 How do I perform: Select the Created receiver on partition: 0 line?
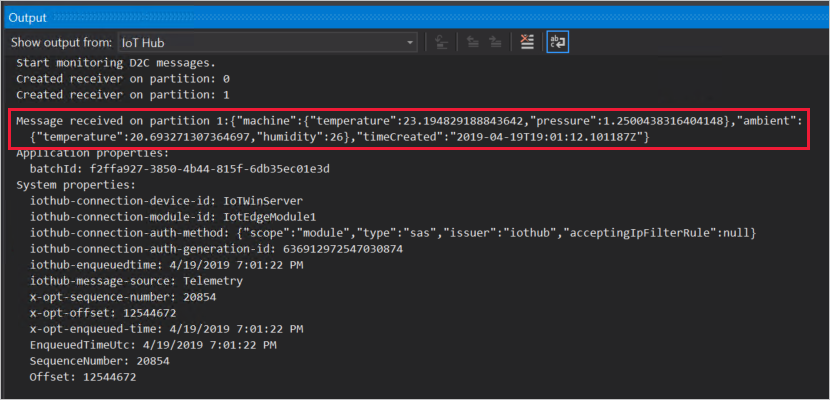pos(123,79)
